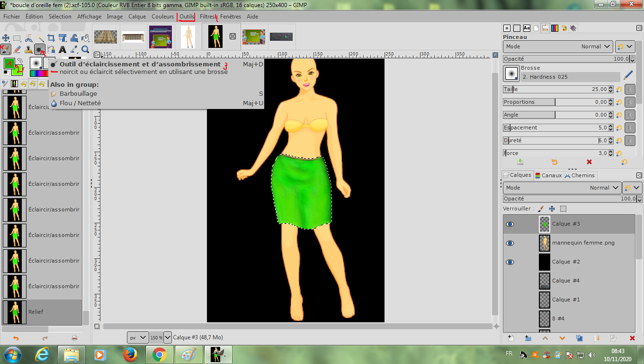Select the Relief history entry
Screen dimensions: 644x364
pyautogui.click(x=42, y=312)
